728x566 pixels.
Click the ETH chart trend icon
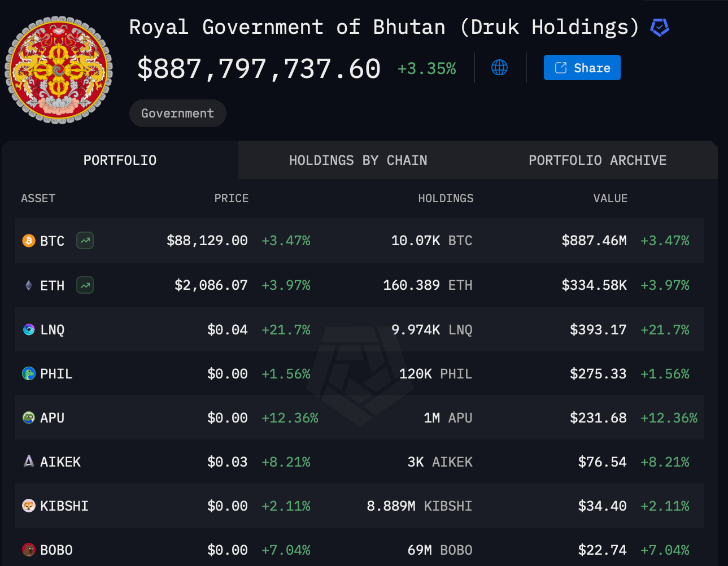tap(85, 285)
